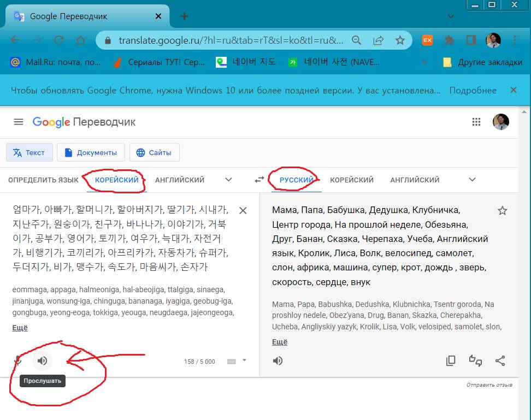Viewport: 531px width, 420px height.
Task: Click the microphone voice input icon
Action: [18, 360]
